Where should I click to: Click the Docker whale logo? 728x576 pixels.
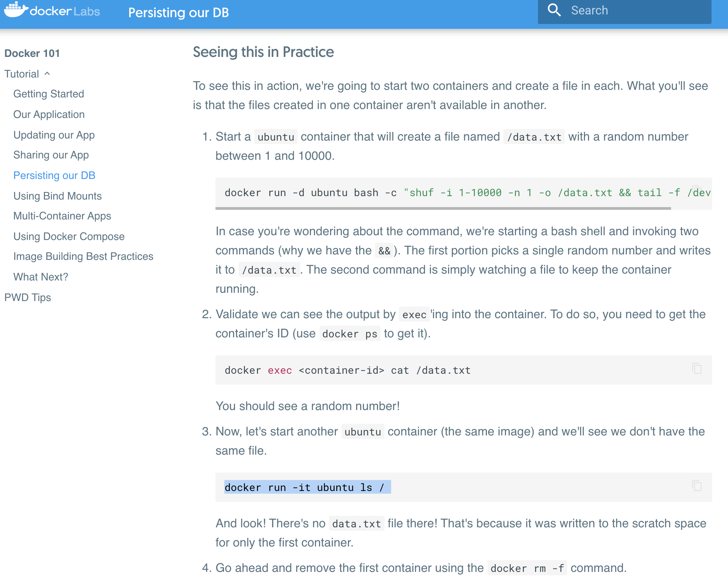click(x=15, y=10)
